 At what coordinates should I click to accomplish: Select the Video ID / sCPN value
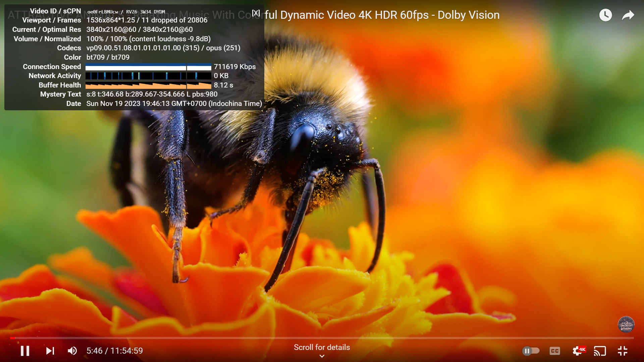(126, 12)
